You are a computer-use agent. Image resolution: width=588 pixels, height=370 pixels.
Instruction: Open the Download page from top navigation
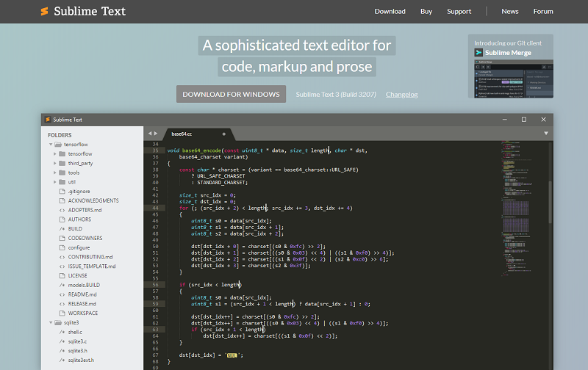pyautogui.click(x=390, y=12)
